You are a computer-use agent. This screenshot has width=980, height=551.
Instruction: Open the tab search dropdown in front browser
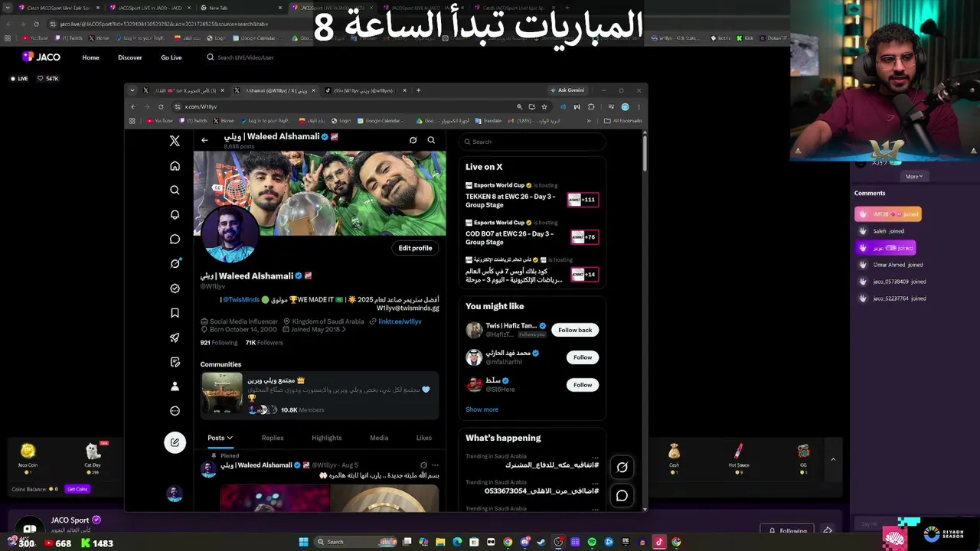(132, 90)
